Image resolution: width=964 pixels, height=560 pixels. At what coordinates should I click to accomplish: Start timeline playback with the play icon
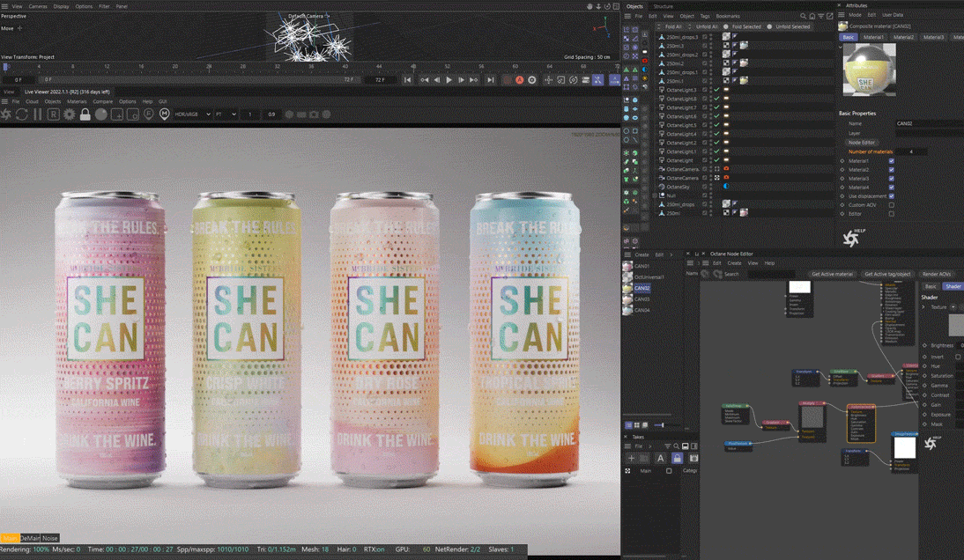(449, 80)
